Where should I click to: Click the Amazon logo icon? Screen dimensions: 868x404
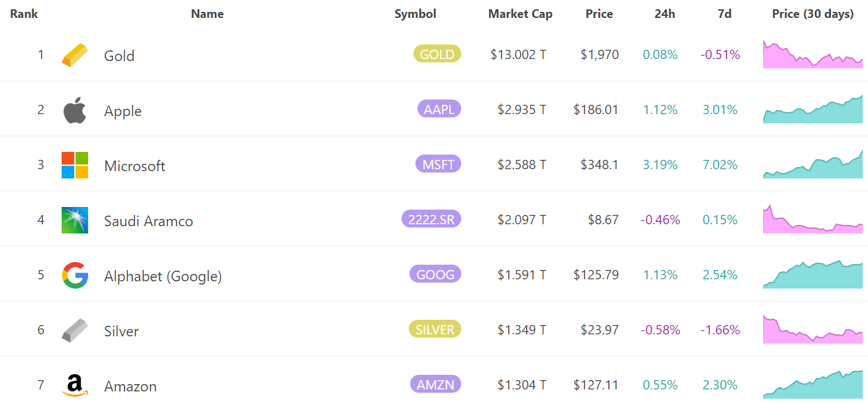point(75,385)
